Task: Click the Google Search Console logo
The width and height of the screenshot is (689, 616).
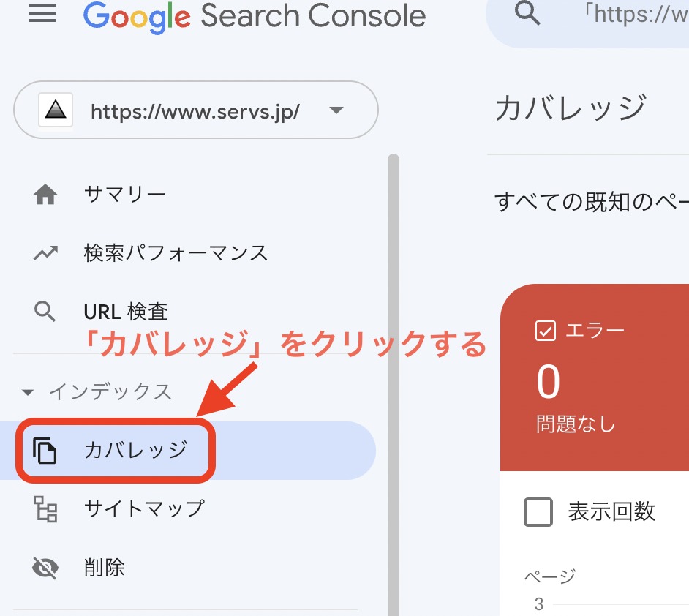Action: pos(255,17)
